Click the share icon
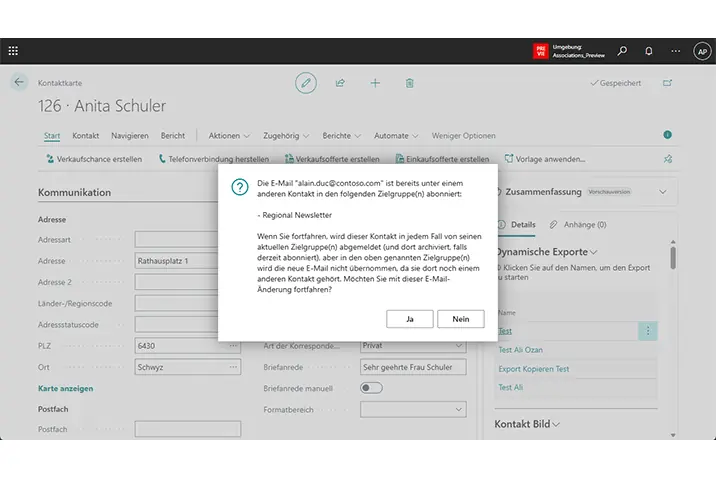Viewport: 716px width, 478px height. [x=340, y=83]
